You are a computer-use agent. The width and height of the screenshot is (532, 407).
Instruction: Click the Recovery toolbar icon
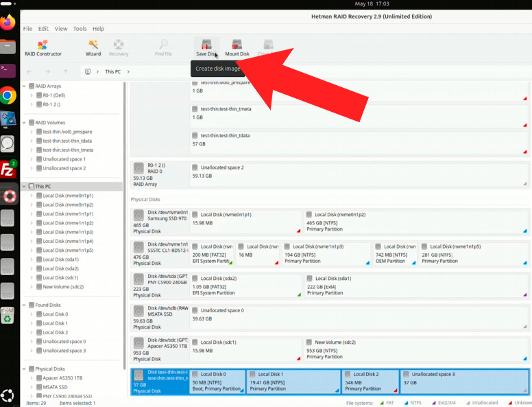coord(119,48)
